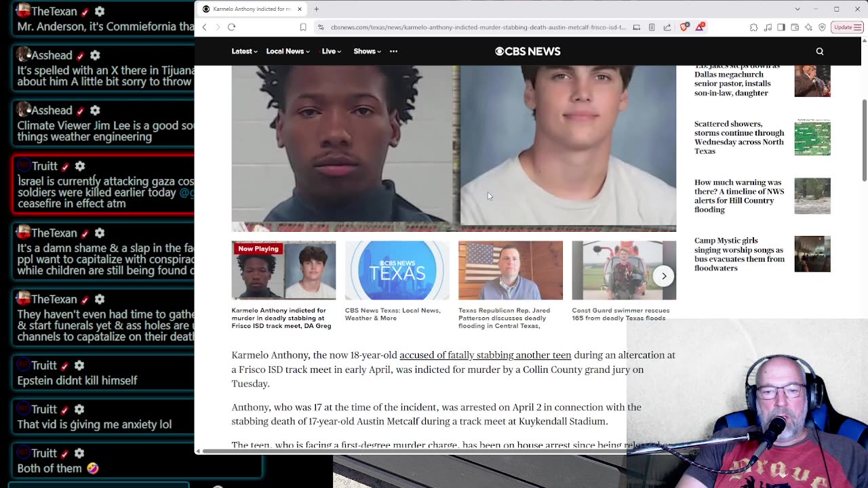Open 'Camp Mystic girls sing worship songs' story
This screenshot has height=488, width=868.
739,254
